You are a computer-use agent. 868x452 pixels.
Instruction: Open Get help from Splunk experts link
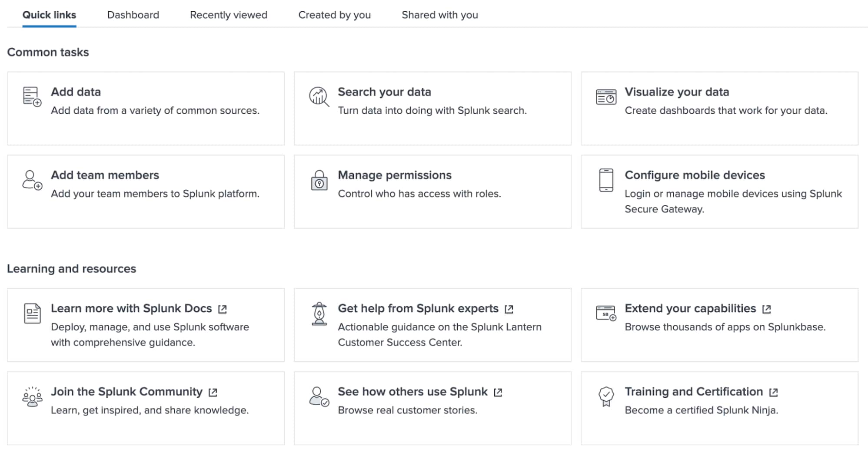418,308
